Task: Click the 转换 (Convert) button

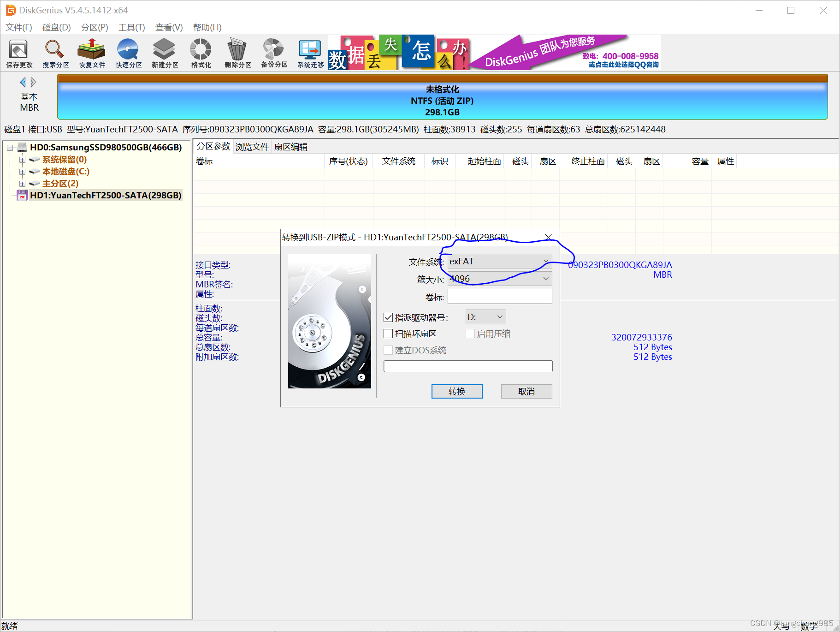Action: click(x=457, y=391)
